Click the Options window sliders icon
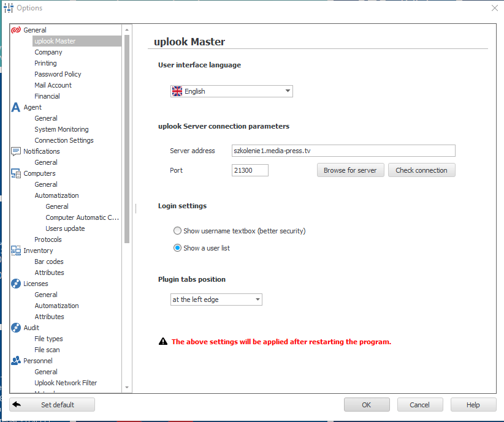This screenshot has height=422, width=504. pyautogui.click(x=9, y=8)
